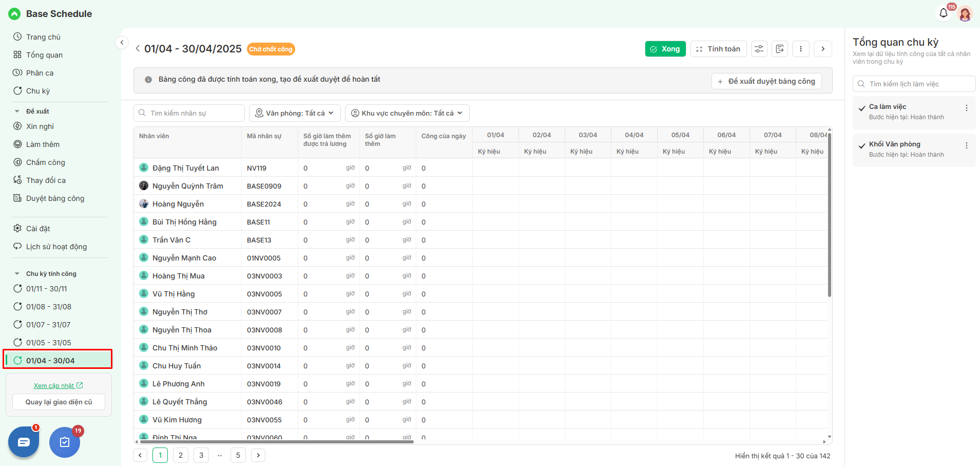
Task: Click the info icon in the notice banner
Action: point(148,80)
